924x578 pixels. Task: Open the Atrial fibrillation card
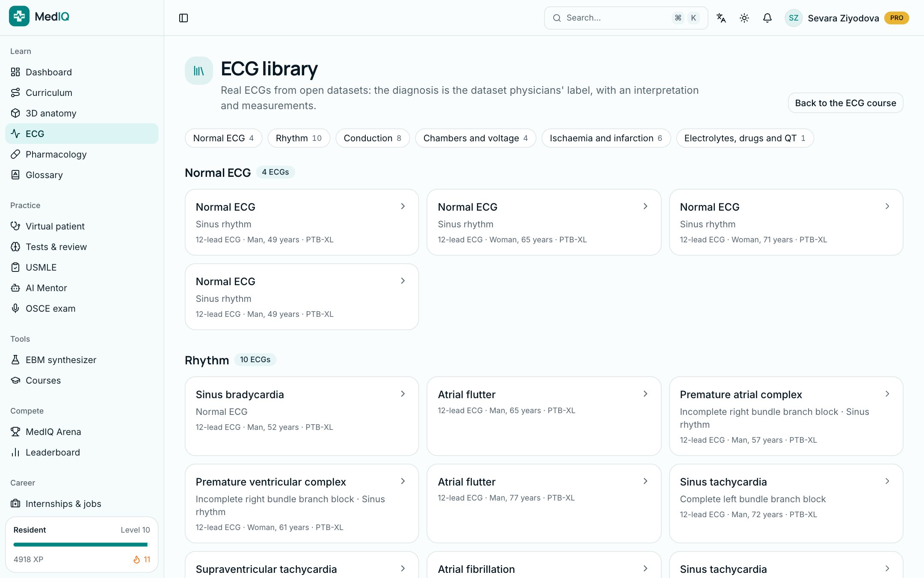click(x=544, y=565)
